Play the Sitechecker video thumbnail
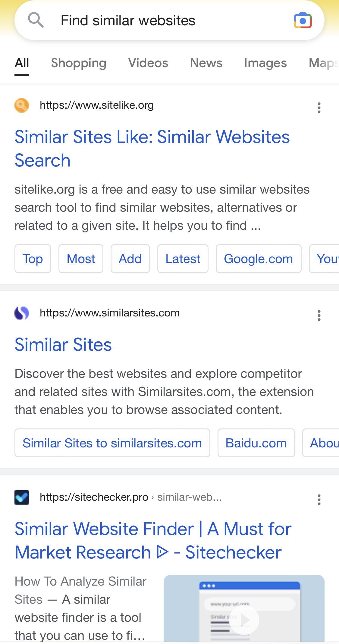Viewport: 339px width, 644px height. point(244,620)
